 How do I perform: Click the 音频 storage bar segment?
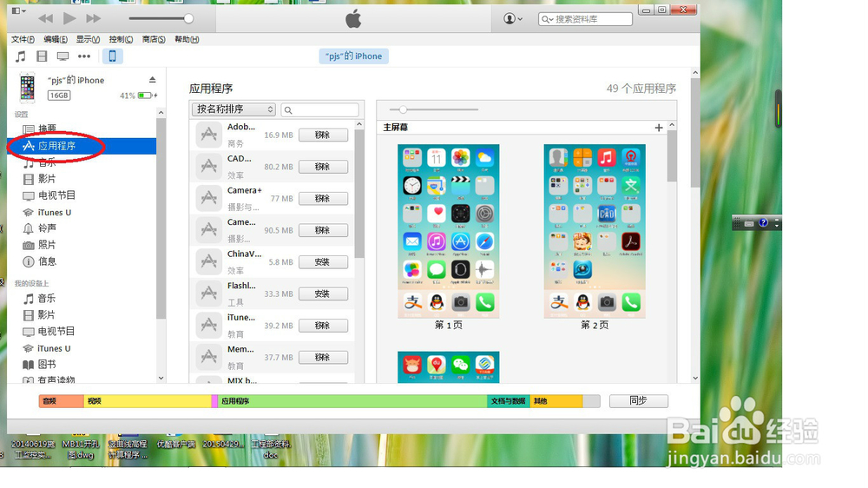pos(61,401)
